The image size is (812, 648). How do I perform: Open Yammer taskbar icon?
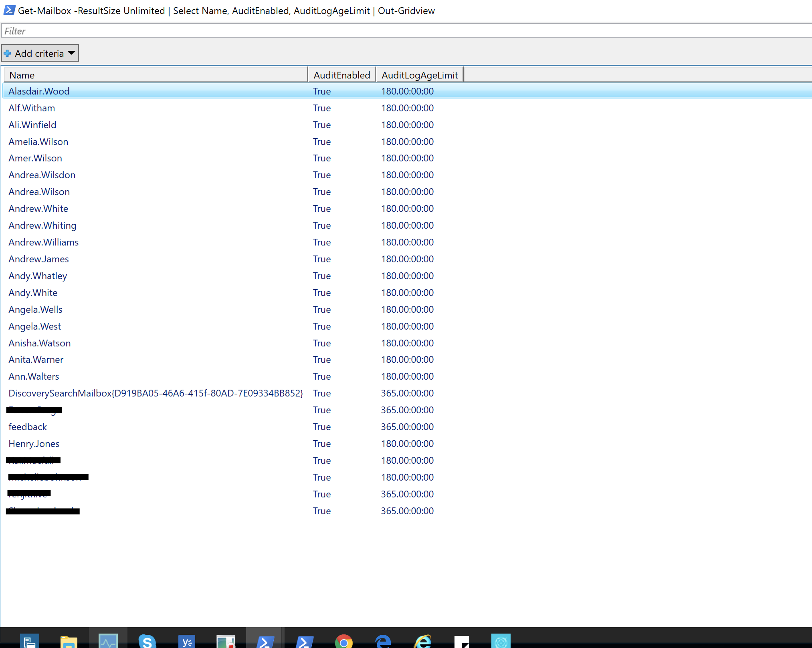point(186,641)
